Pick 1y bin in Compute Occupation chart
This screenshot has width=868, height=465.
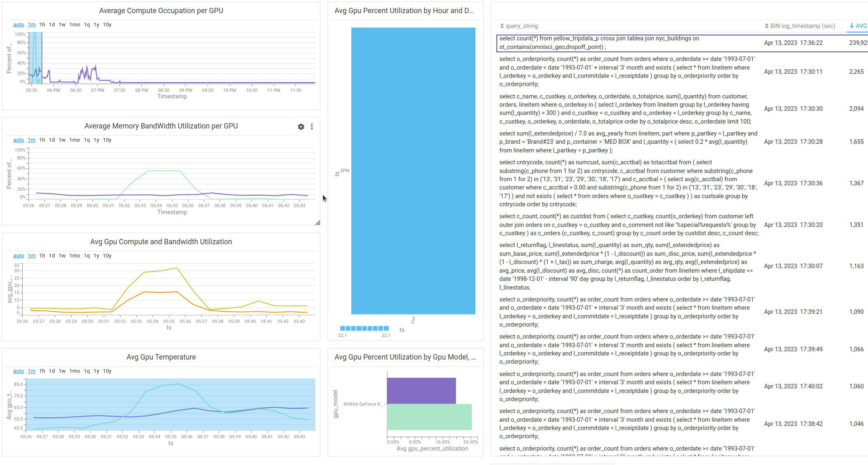[x=96, y=25]
